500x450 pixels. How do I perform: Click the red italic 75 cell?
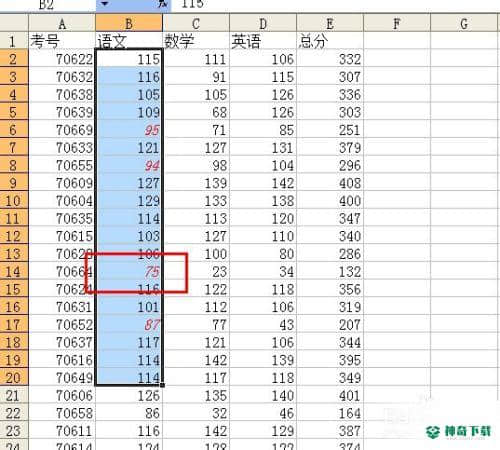tap(129, 272)
